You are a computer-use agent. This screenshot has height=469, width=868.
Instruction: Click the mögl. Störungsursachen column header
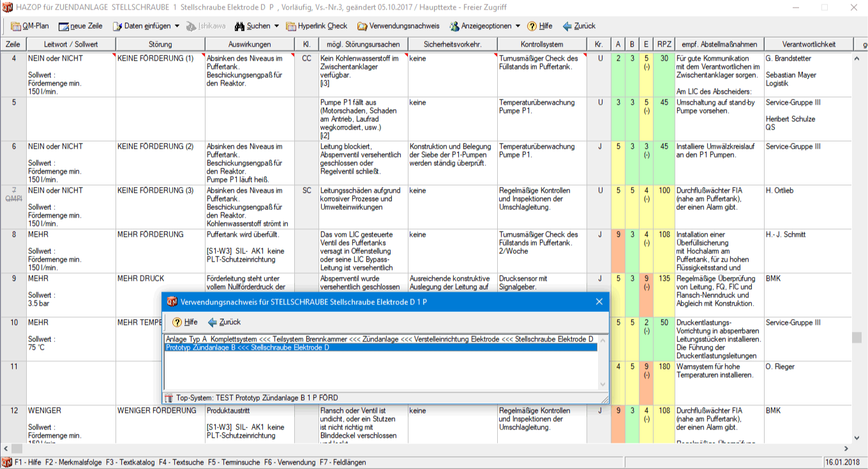[363, 45]
